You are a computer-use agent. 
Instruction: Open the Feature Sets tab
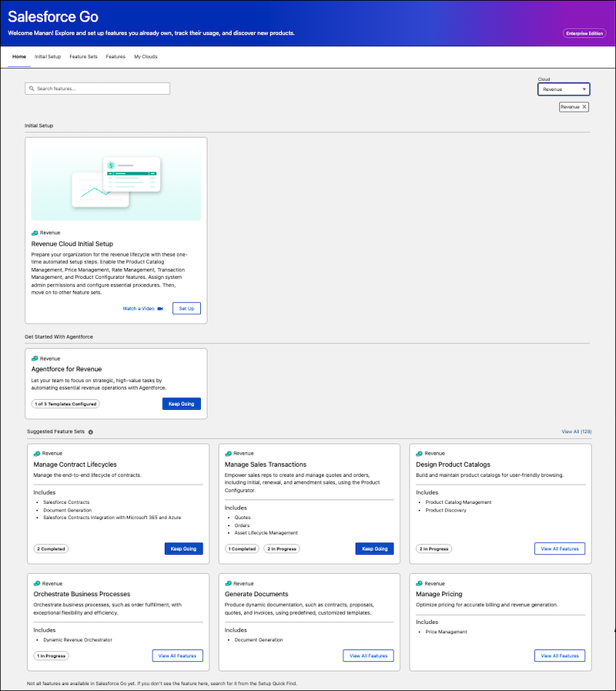point(83,57)
